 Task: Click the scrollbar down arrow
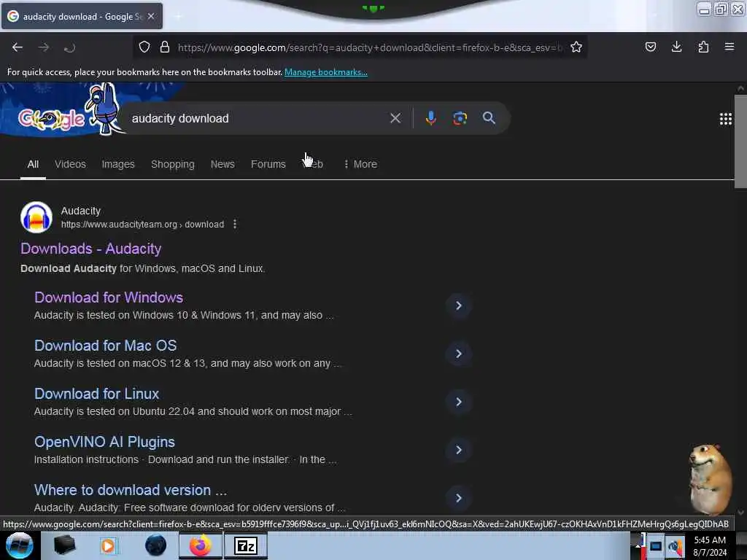tap(740, 513)
